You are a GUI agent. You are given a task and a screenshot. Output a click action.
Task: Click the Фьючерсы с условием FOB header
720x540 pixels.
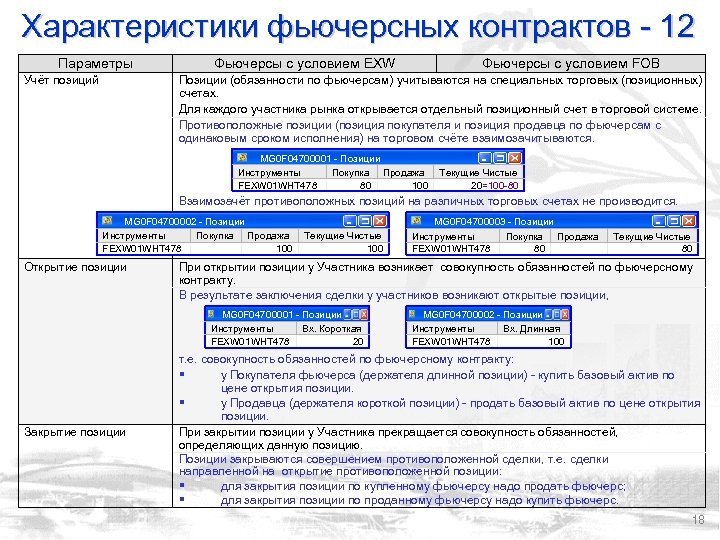571,63
